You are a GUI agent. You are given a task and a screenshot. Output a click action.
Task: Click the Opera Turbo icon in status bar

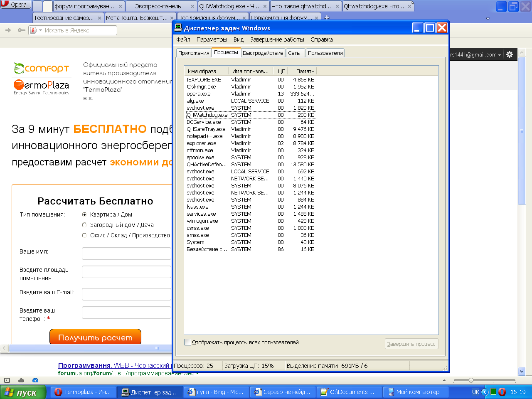(35, 380)
